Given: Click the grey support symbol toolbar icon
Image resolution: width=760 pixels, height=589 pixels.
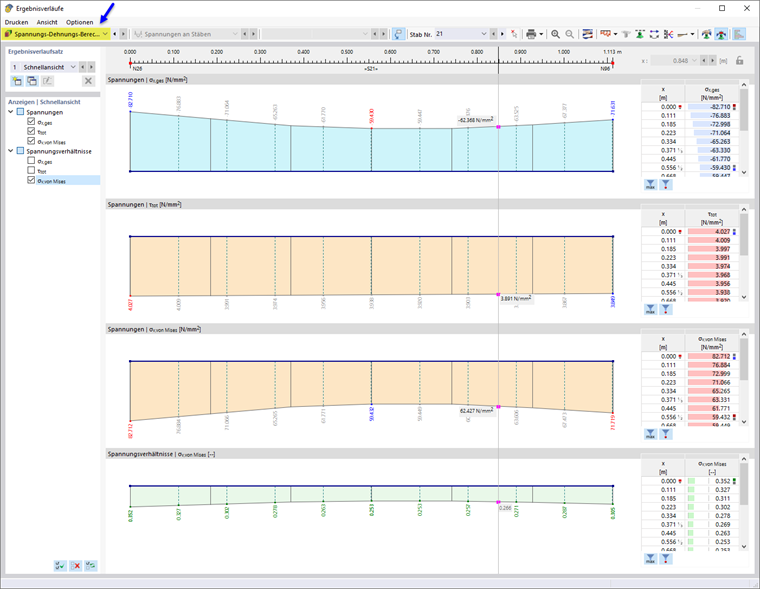Looking at the screenshot, I should point(626,34).
